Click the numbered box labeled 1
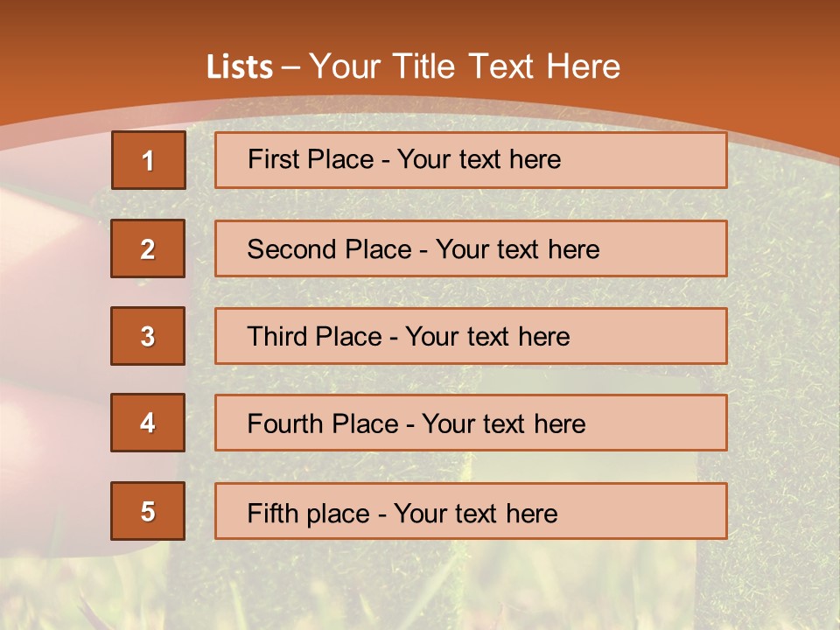Viewport: 840px width, 630px height. coord(148,160)
